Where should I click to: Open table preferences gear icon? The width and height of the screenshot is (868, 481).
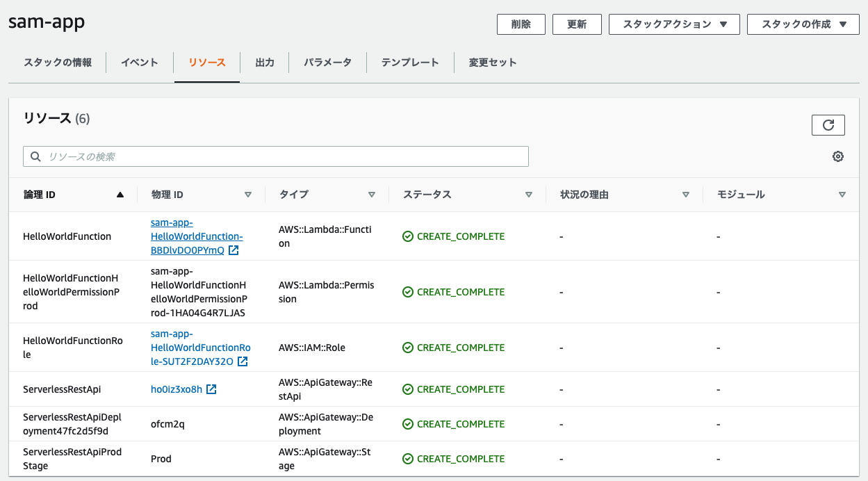pos(838,156)
